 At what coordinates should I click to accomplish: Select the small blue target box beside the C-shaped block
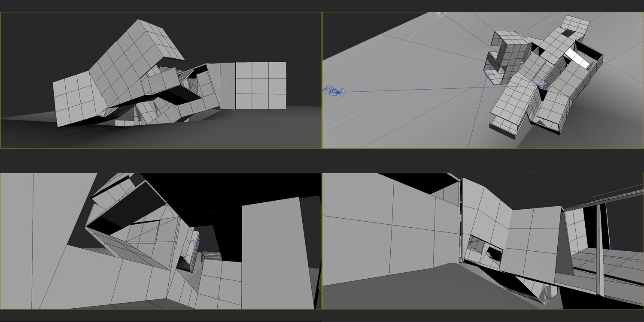click(487, 75)
